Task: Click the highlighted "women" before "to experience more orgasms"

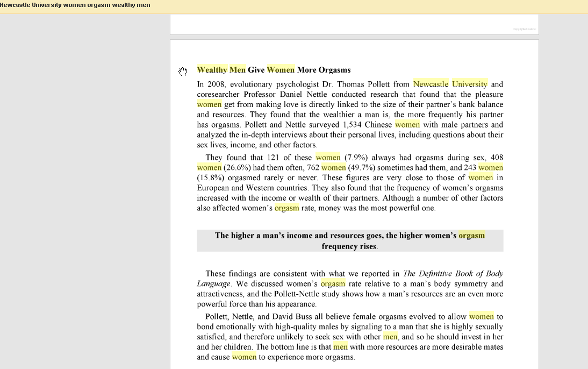Action: (244, 357)
